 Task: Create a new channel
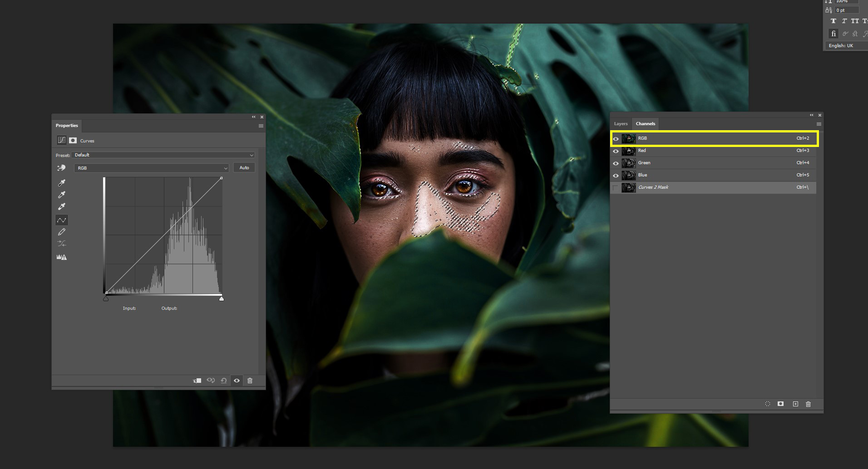coord(795,404)
